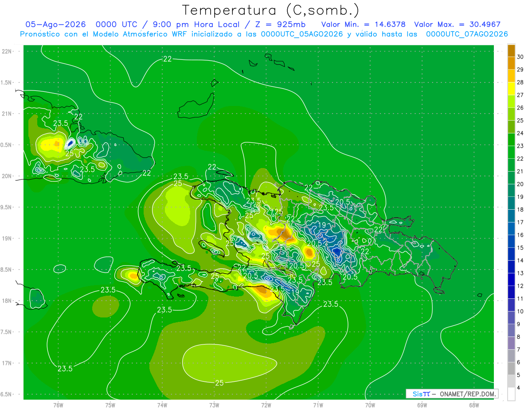Click legend scale value 4

519,388
